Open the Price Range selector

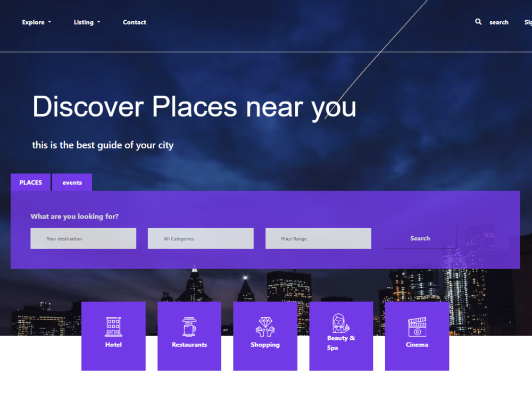coord(318,238)
